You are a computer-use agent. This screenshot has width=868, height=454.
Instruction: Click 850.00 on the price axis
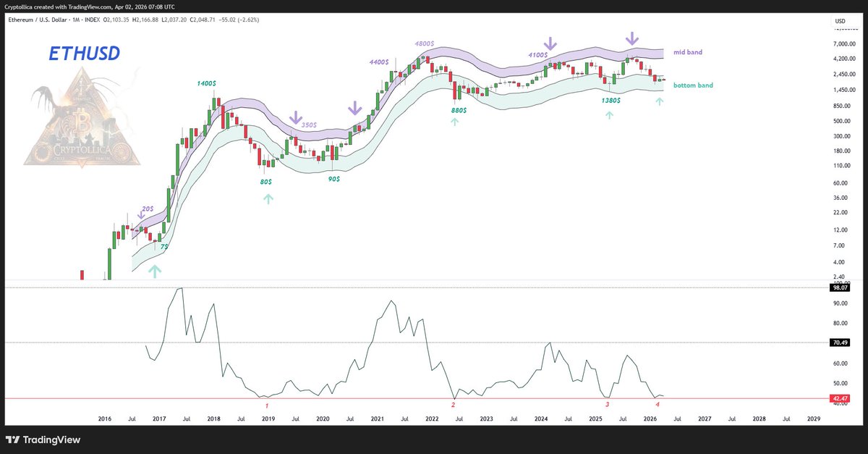[841, 106]
